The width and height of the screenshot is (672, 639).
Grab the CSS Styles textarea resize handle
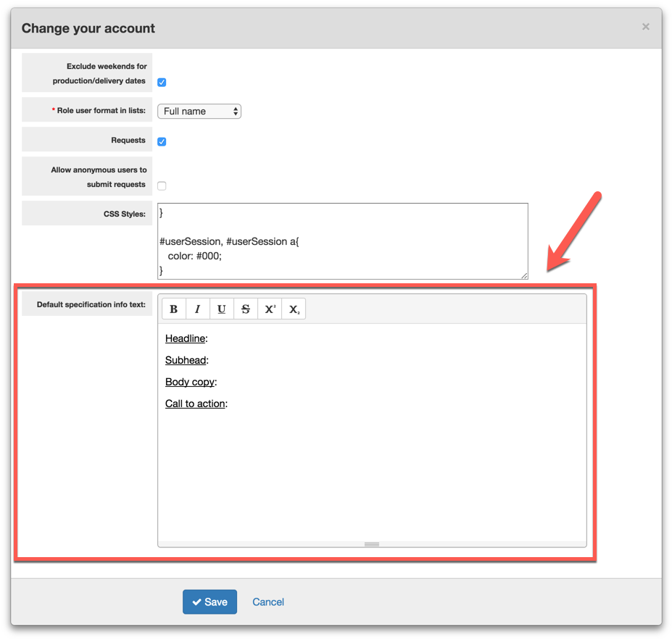coord(524,275)
